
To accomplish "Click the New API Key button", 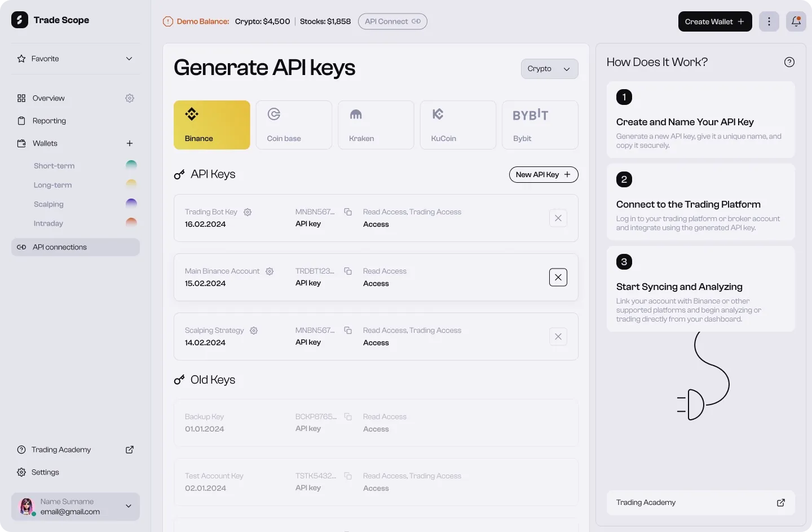I will (544, 175).
